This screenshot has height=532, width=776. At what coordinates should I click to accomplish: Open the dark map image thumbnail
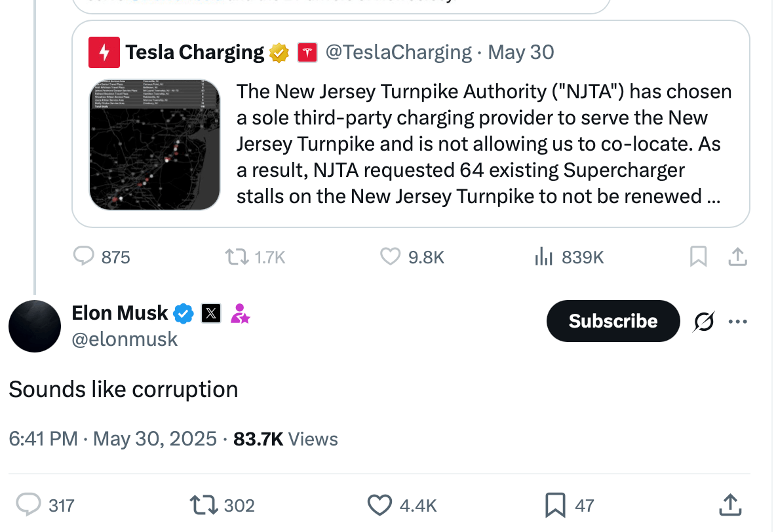(155, 145)
